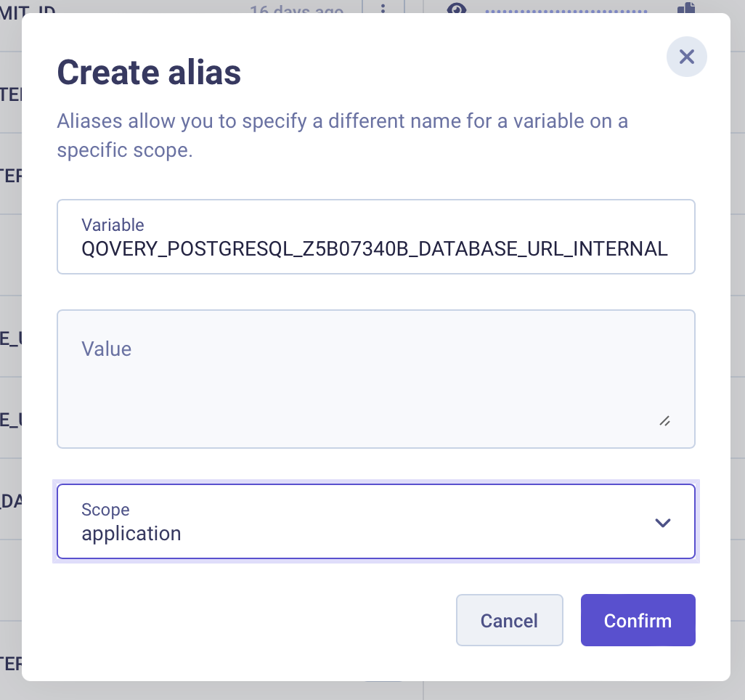This screenshot has height=700, width=745.
Task: Close the Create alias dialog with X
Action: point(687,57)
